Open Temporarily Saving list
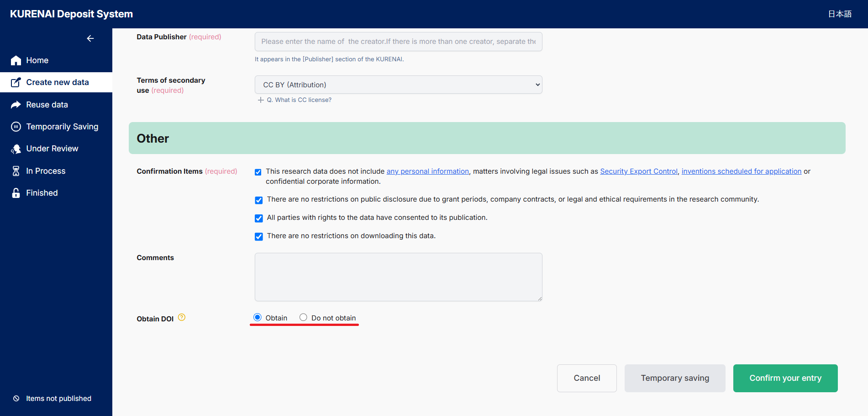The width and height of the screenshot is (868, 416). point(56,127)
